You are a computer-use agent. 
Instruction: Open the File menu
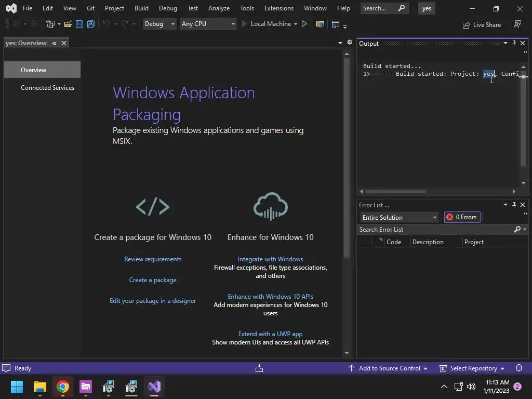[28, 8]
